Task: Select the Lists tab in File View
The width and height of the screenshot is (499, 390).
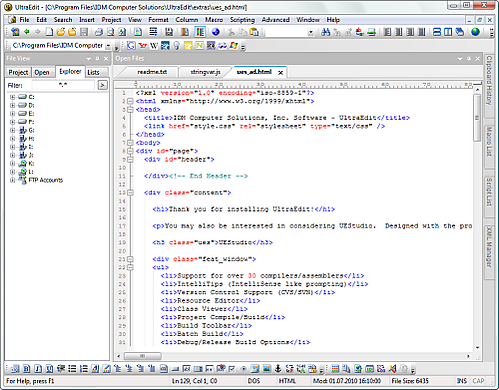Action: pyautogui.click(x=93, y=72)
